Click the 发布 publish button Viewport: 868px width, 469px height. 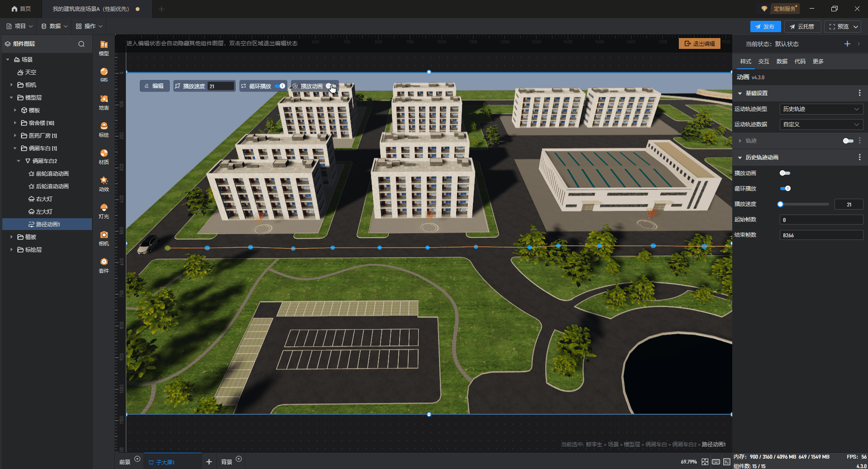[x=765, y=27]
